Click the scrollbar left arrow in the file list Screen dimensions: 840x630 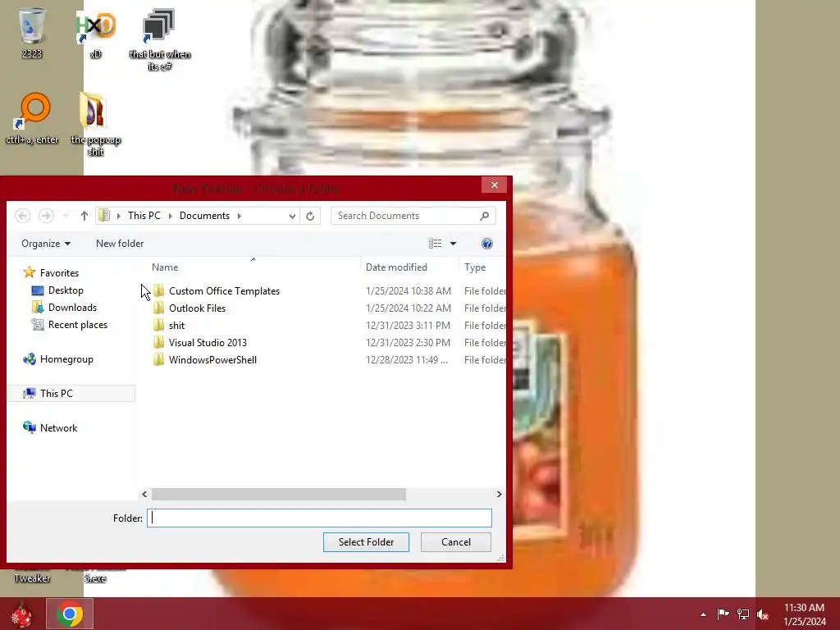pos(144,494)
